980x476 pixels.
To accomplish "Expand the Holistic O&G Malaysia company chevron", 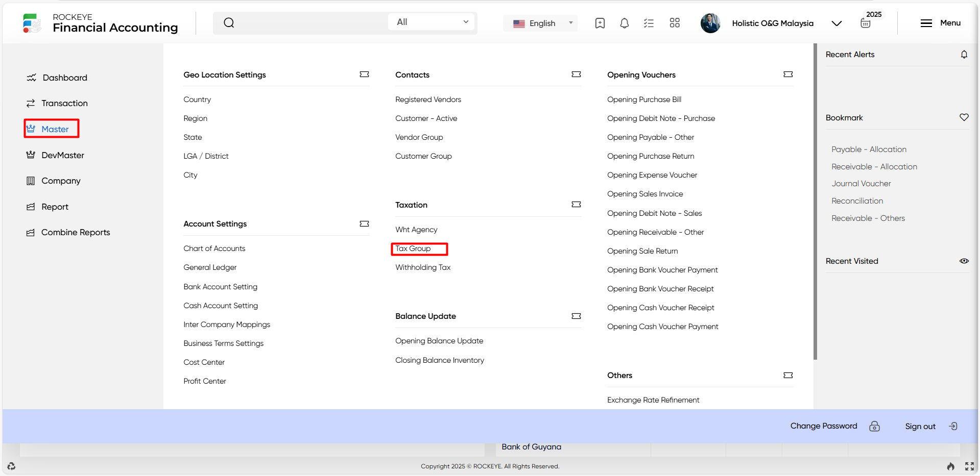I will pyautogui.click(x=836, y=23).
